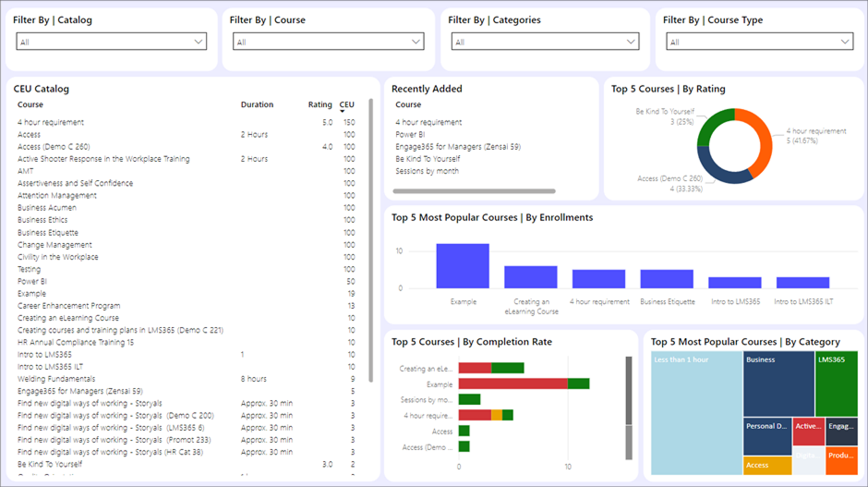Viewport: 868px width, 487px height.
Task: Open the Filter By Catalog dropdown
Action: click(x=111, y=42)
